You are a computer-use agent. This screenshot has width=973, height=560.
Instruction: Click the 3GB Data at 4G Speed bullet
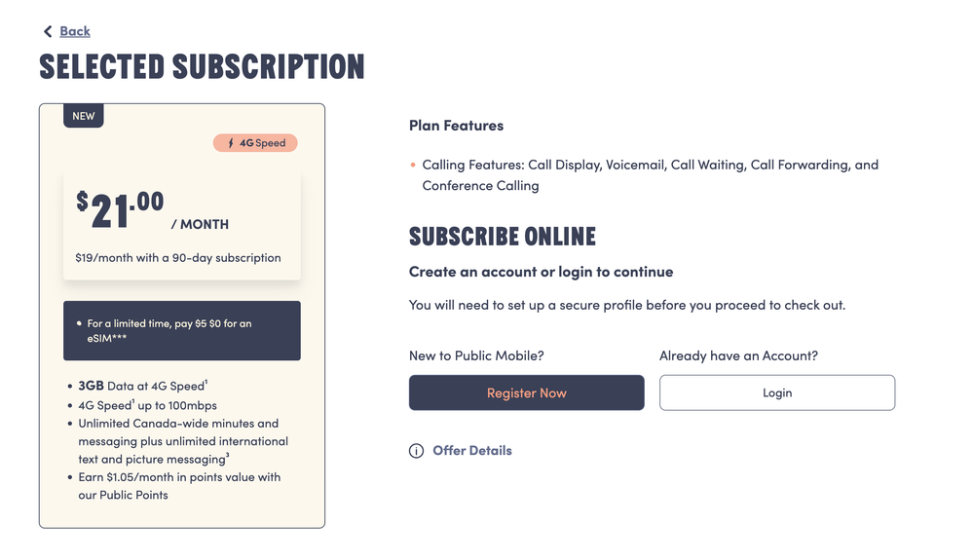142,386
